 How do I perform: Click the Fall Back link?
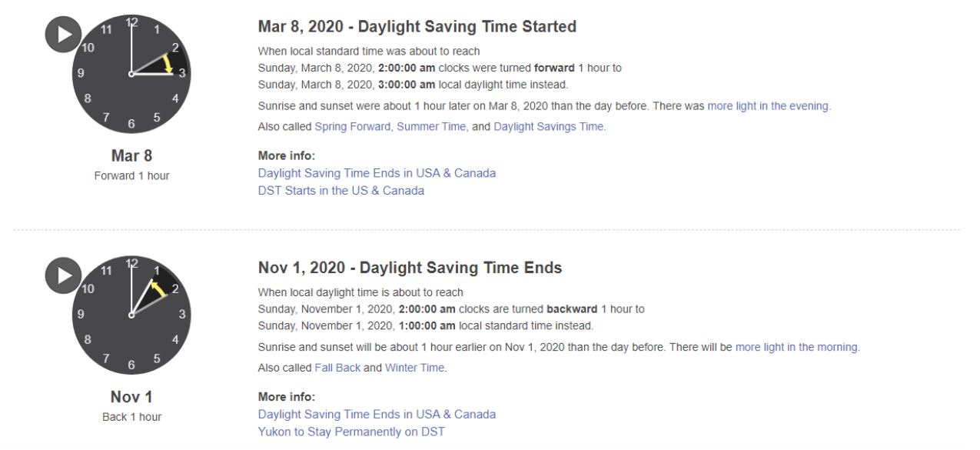337,368
